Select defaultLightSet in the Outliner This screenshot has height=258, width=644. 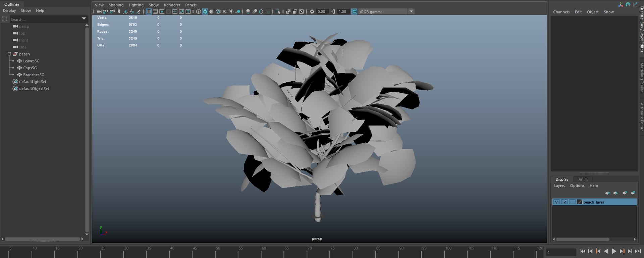[x=33, y=82]
